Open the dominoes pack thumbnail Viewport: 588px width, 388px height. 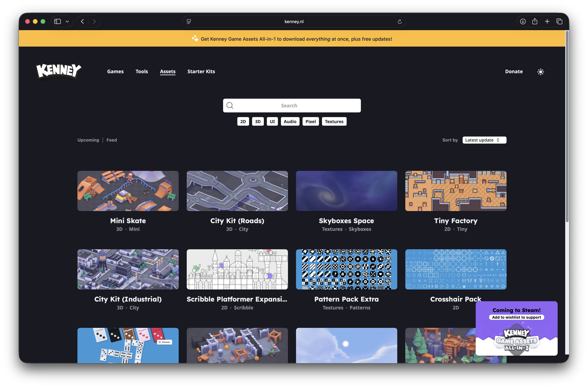(x=128, y=345)
